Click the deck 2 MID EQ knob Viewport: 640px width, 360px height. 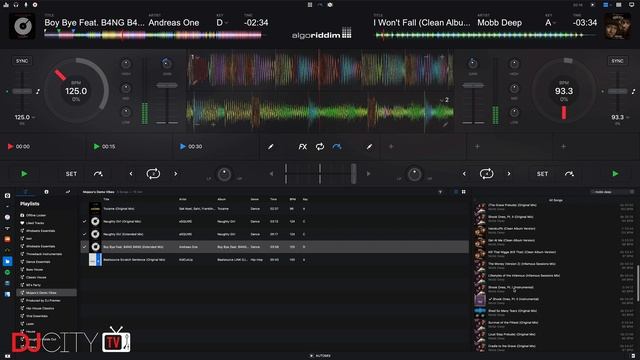[x=514, y=88]
